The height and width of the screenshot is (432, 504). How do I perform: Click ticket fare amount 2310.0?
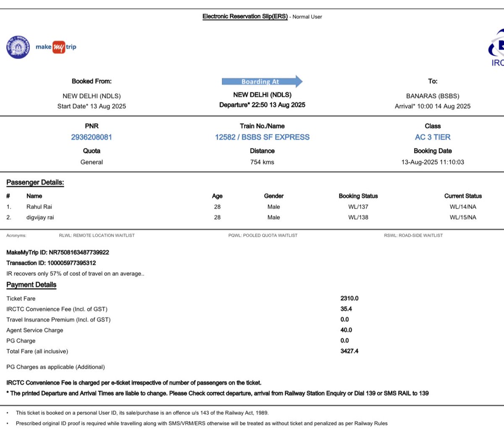click(349, 298)
